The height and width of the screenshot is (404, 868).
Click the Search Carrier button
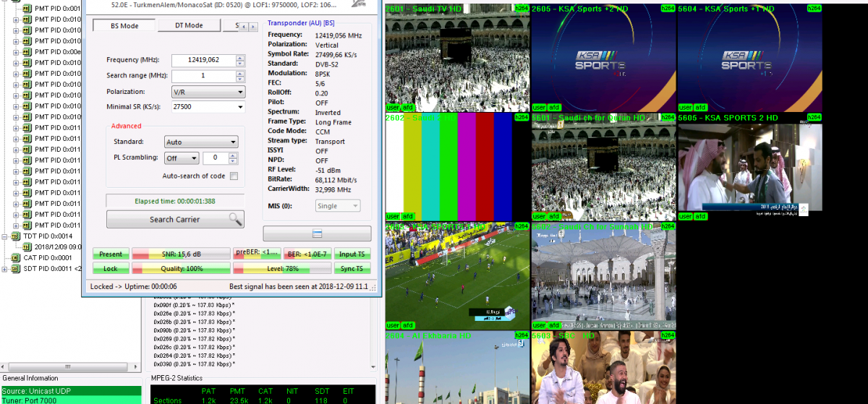pyautogui.click(x=175, y=219)
